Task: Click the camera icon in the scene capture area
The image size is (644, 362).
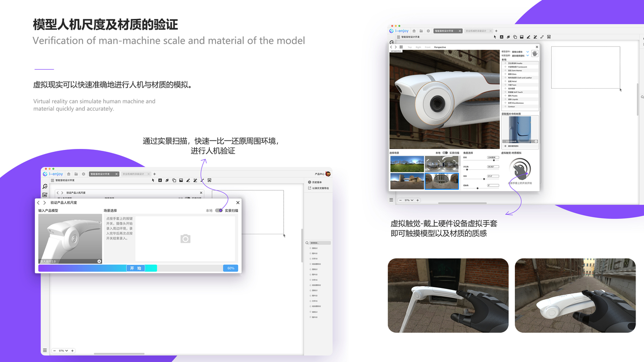Action: [185, 239]
